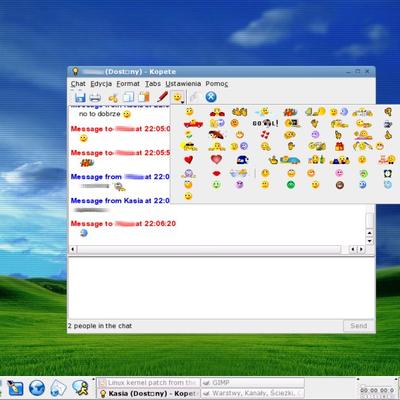Insert the small red hearts cluster emoticon

tap(265, 135)
